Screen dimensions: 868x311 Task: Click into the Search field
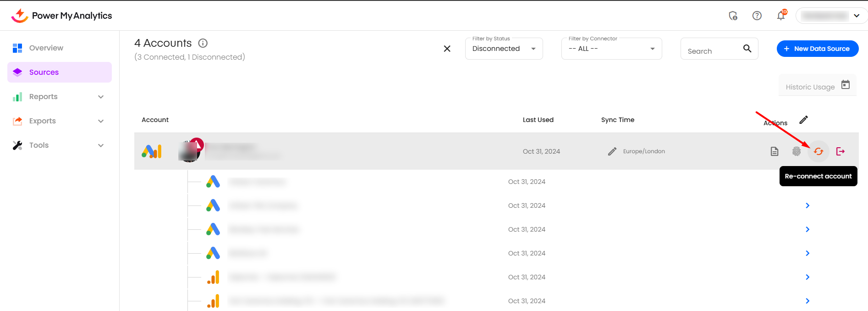tap(712, 51)
